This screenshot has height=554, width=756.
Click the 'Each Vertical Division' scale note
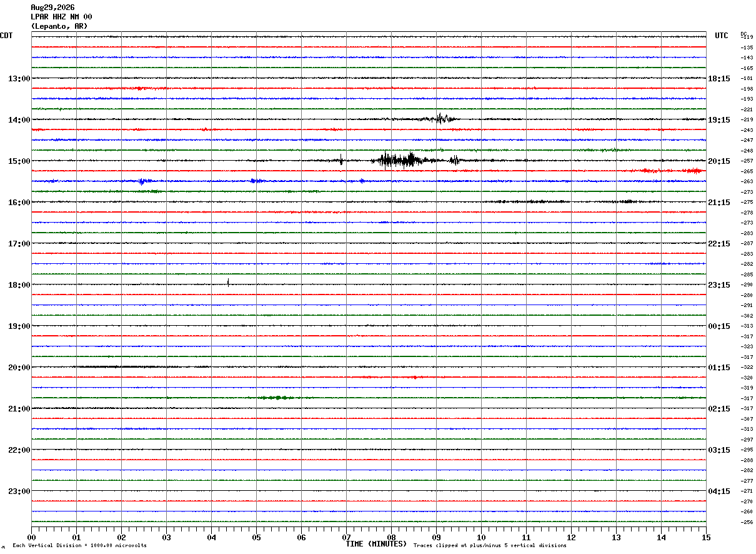tap(79, 545)
